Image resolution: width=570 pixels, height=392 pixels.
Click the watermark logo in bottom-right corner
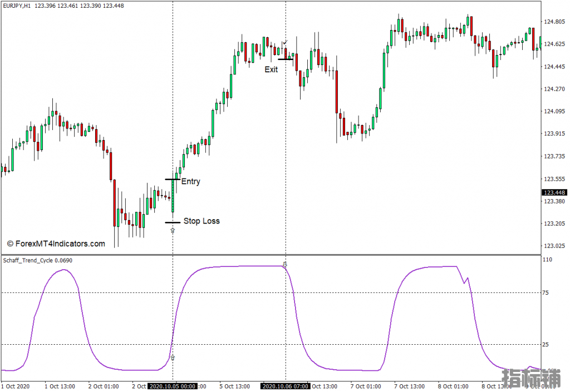tap(530, 379)
